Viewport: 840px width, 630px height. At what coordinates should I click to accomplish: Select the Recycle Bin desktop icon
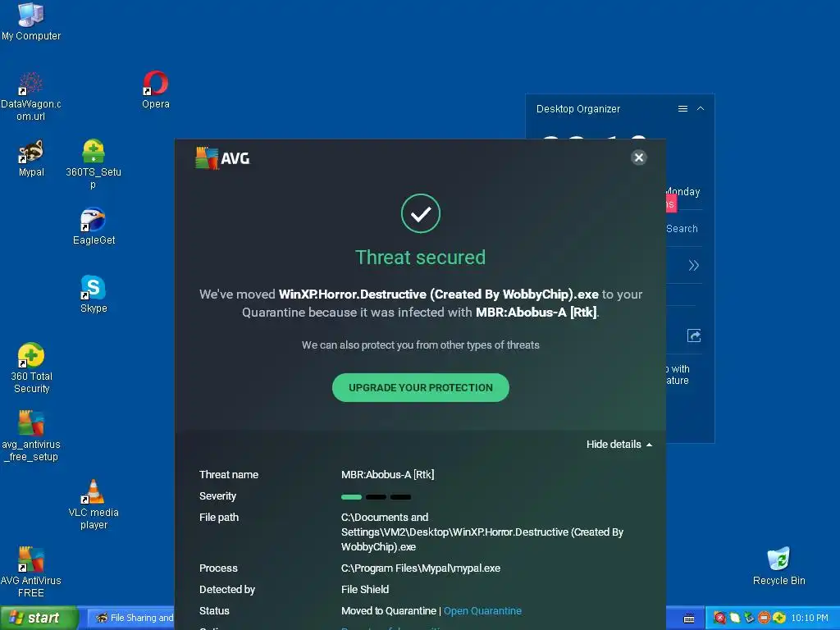(778, 566)
